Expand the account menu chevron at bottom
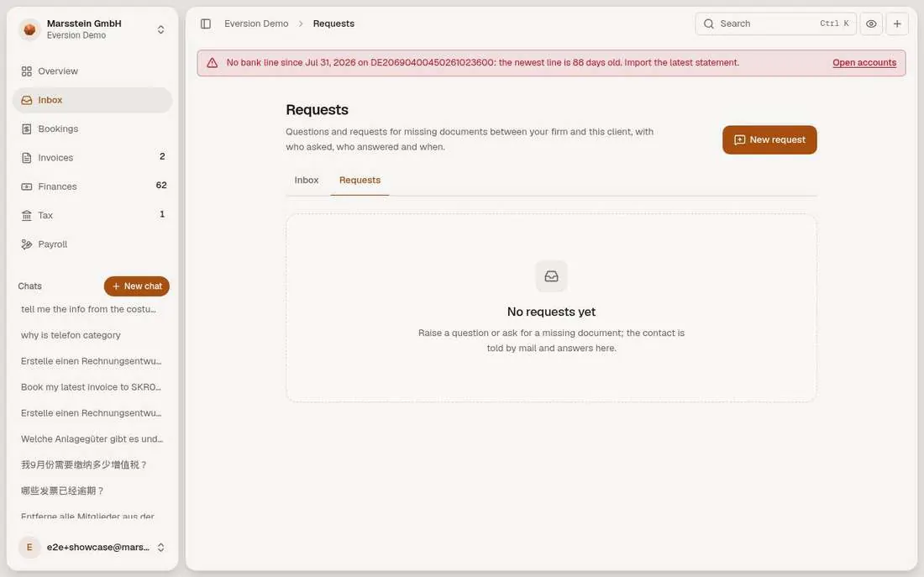 [160, 547]
